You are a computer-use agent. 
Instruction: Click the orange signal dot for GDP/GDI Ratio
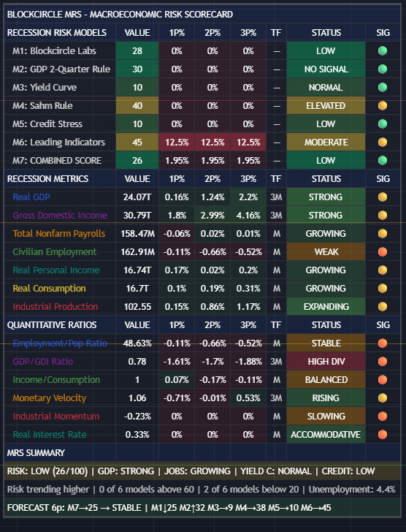pyautogui.click(x=383, y=361)
